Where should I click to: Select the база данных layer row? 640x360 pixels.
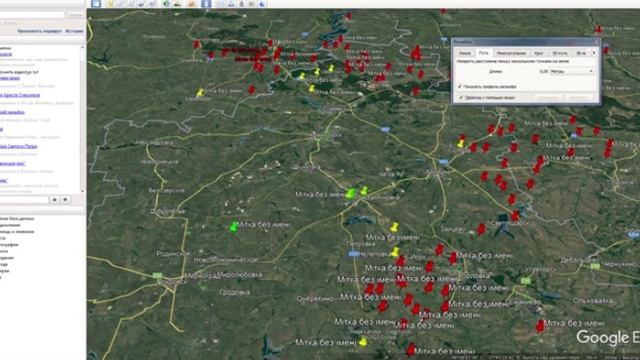[x=17, y=219]
